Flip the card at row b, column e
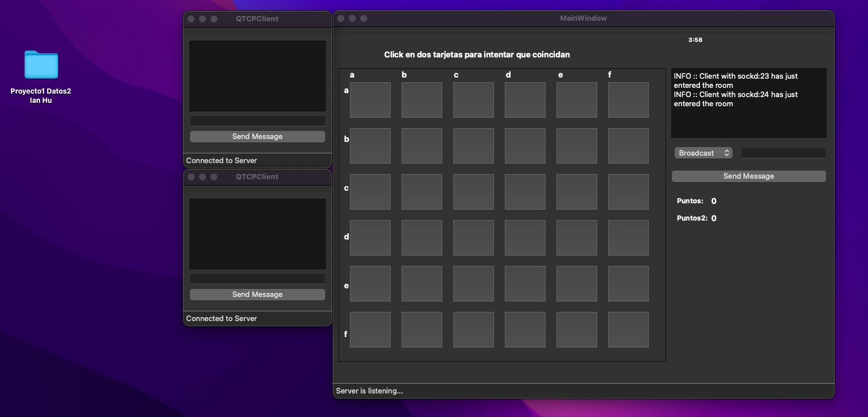This screenshot has height=417, width=868. pos(577,145)
